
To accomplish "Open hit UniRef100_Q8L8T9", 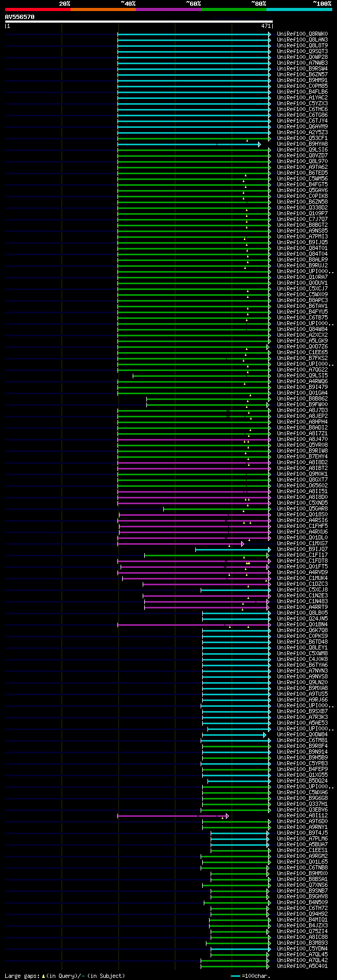I will point(302,45).
